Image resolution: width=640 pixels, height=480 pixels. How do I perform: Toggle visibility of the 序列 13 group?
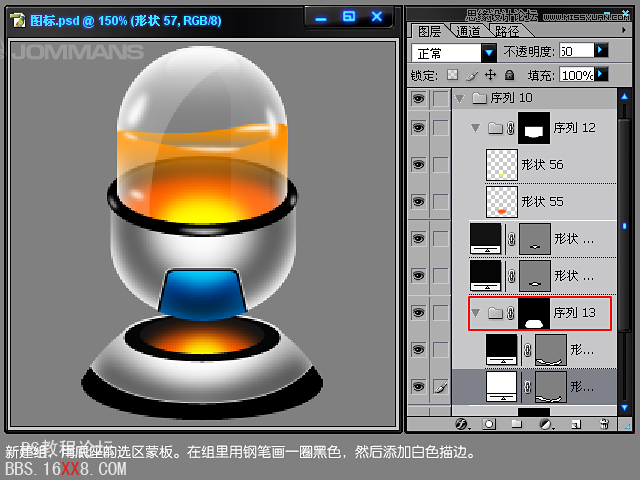tap(418, 313)
